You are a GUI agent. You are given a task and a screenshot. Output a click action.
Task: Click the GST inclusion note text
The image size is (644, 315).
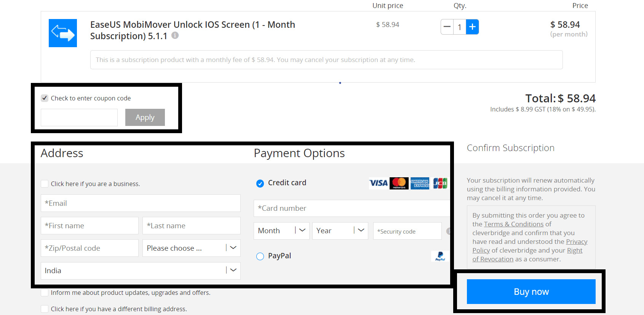tap(543, 109)
